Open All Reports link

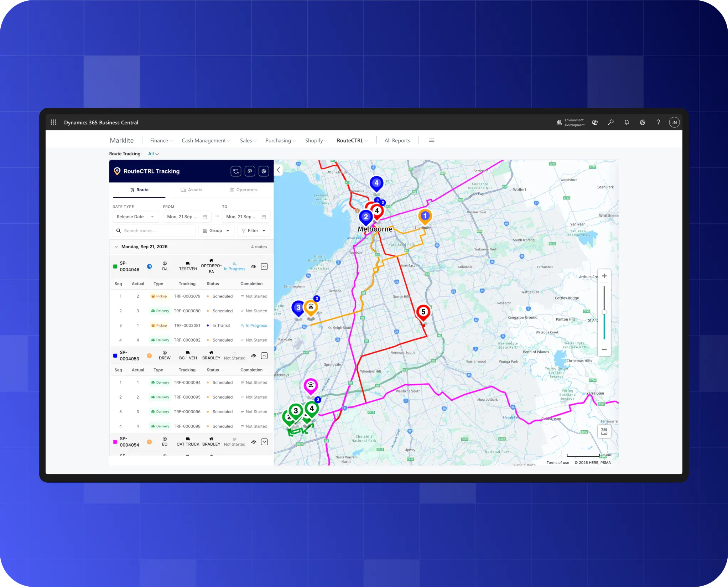[397, 141]
